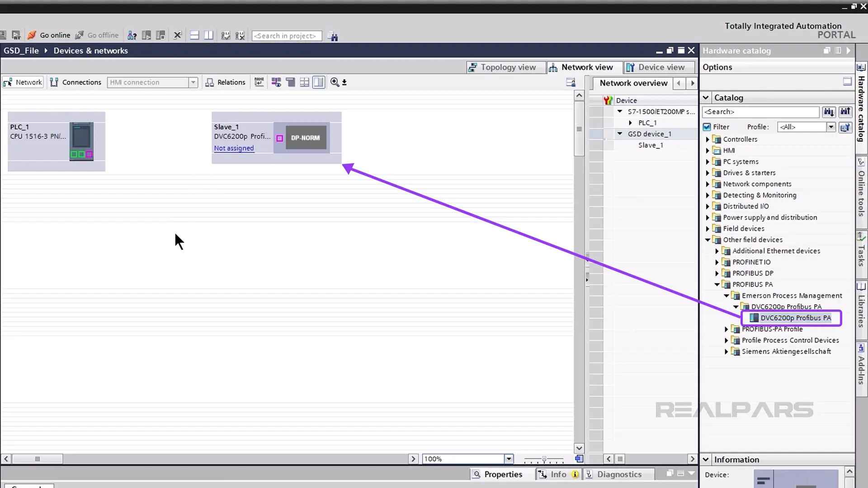The image size is (868, 488).
Task: Click the Search in project field
Action: (x=287, y=36)
